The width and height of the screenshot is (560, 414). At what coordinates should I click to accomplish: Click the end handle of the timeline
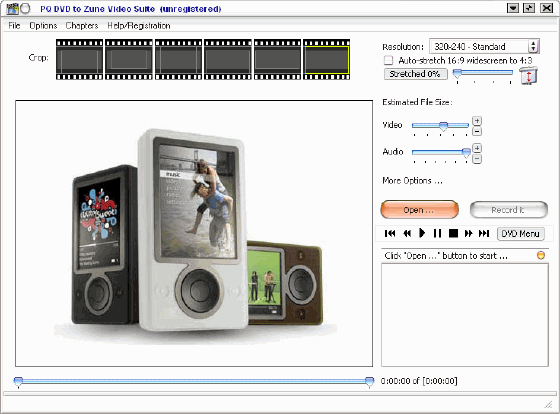coord(370,382)
